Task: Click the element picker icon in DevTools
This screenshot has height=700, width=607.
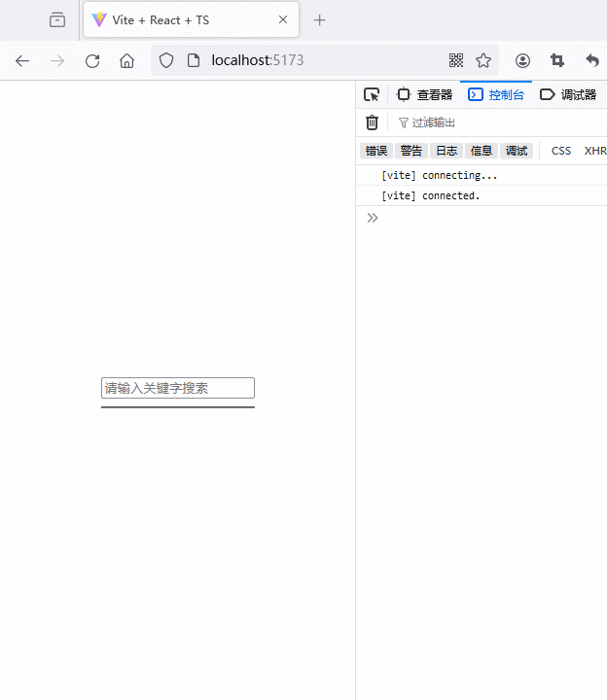Action: [x=372, y=94]
